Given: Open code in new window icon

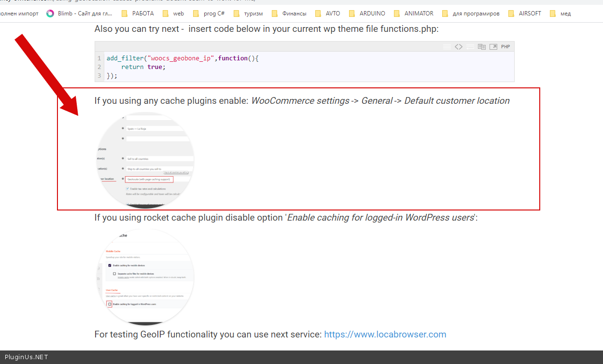Looking at the screenshot, I should click(x=493, y=47).
